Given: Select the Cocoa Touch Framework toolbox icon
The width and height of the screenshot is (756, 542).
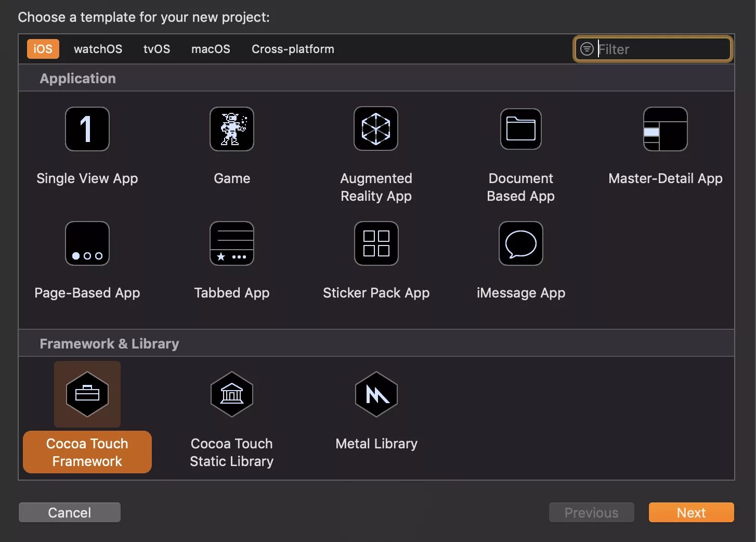Looking at the screenshot, I should pos(87,394).
